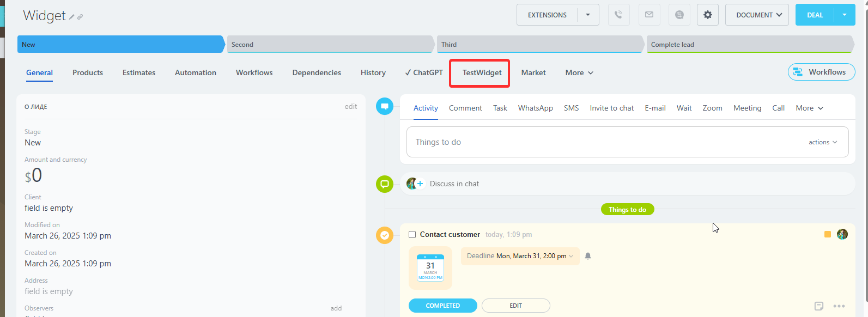Click the blue activity timeline icon

coord(385,106)
